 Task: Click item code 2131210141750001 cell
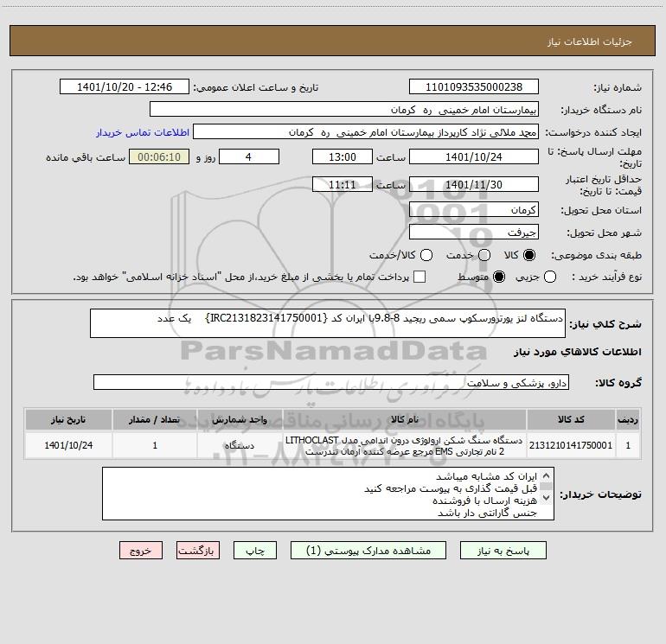coord(571,445)
